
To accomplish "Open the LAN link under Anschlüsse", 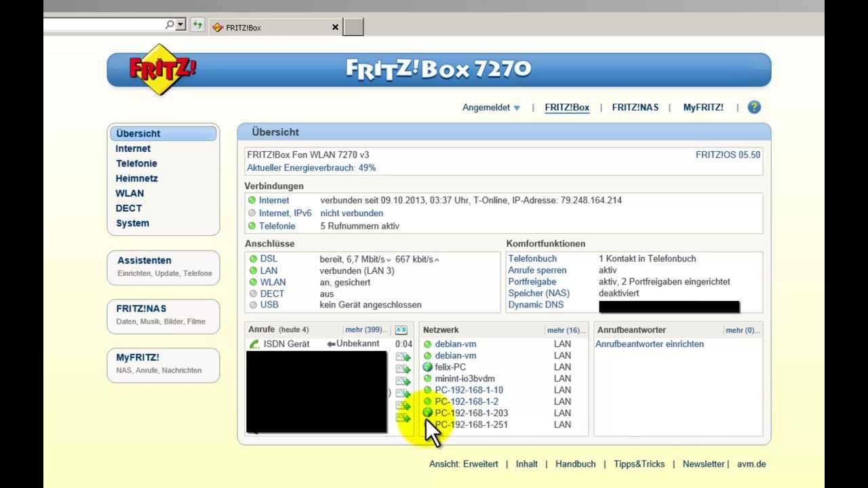I will click(x=269, y=270).
